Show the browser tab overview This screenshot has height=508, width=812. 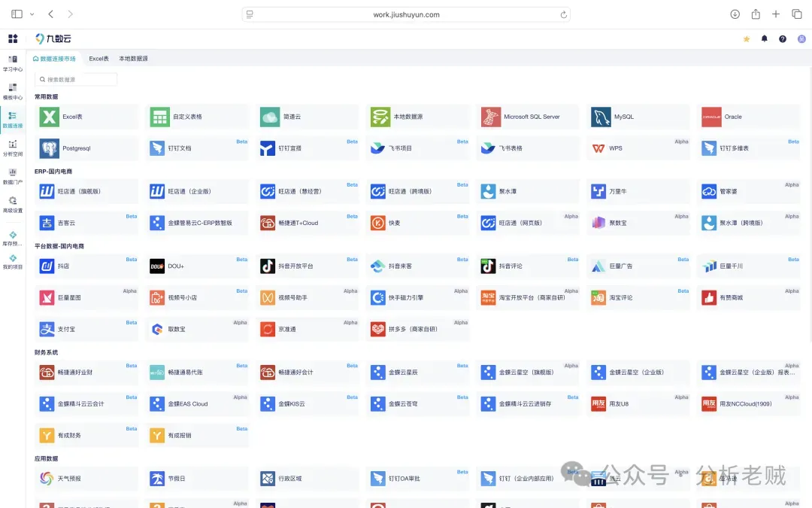[796, 14]
